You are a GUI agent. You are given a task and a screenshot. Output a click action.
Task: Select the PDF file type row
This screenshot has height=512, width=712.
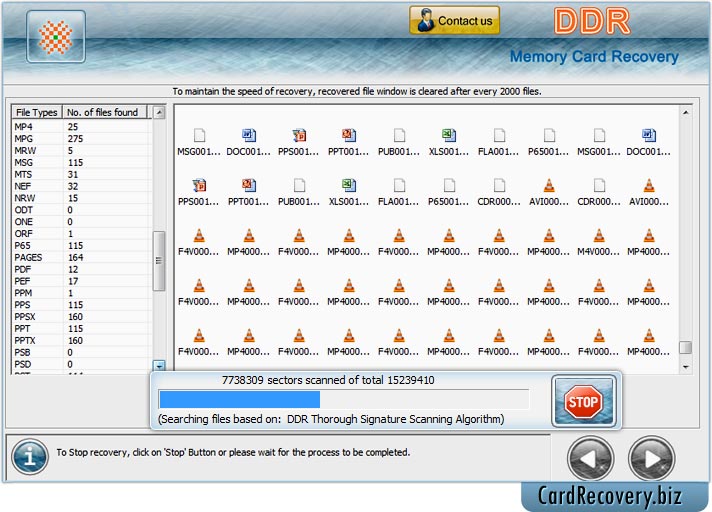tap(82, 269)
